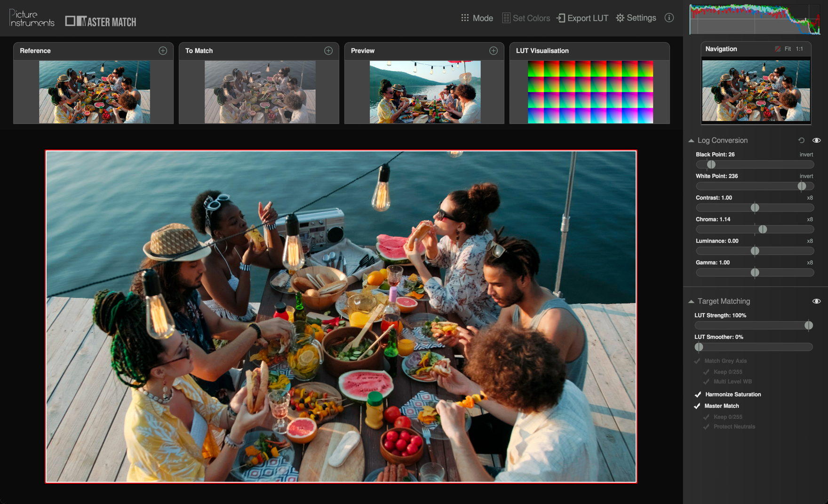Click the plus icon on To Match panel
This screenshot has width=828, height=504.
[328, 51]
